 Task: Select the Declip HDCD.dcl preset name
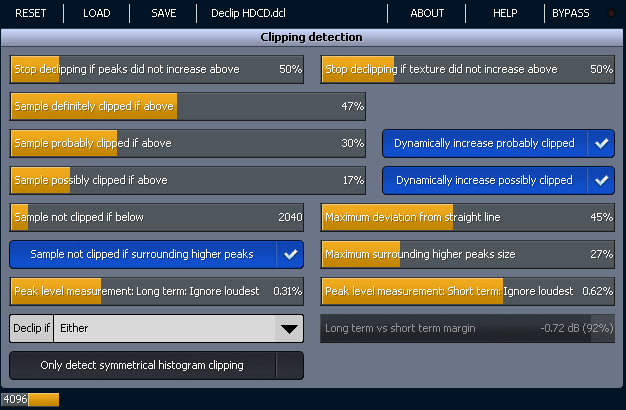(248, 13)
